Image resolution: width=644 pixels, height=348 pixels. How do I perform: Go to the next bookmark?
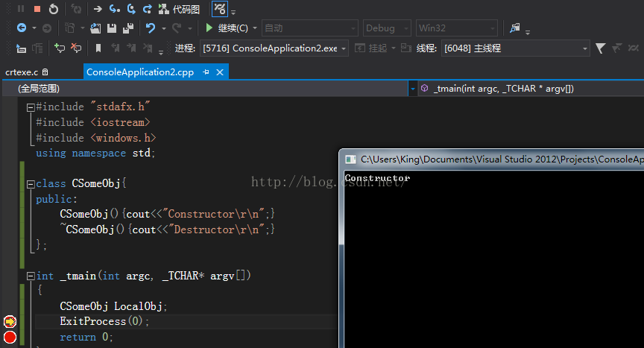click(x=131, y=48)
